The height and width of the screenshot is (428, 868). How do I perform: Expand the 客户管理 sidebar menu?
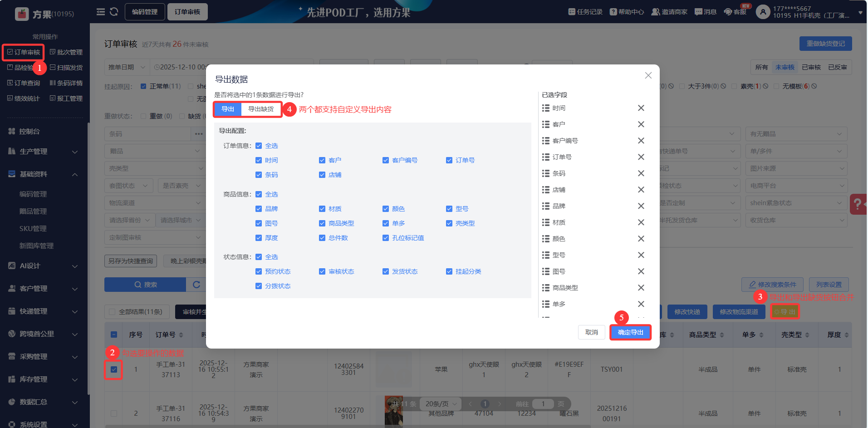point(43,289)
